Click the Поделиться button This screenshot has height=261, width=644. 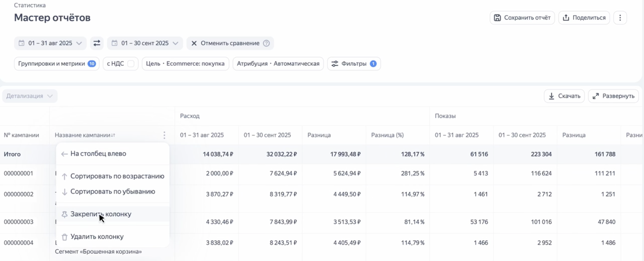click(x=584, y=18)
